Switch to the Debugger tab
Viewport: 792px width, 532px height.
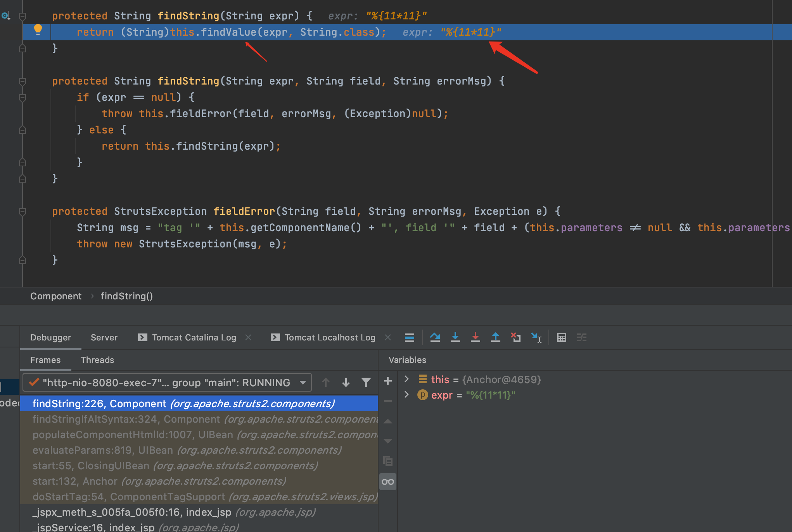(50, 337)
